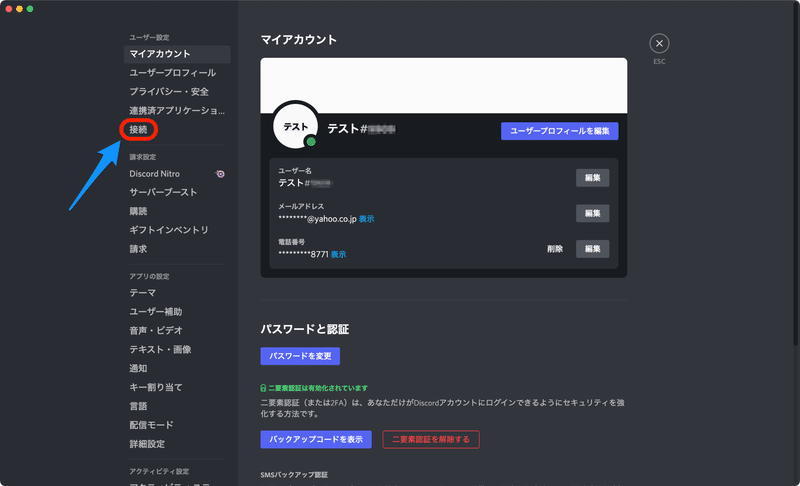Screen dimensions: 800x486
Task: Click 削除 to remove phone number
Action: 555,249
